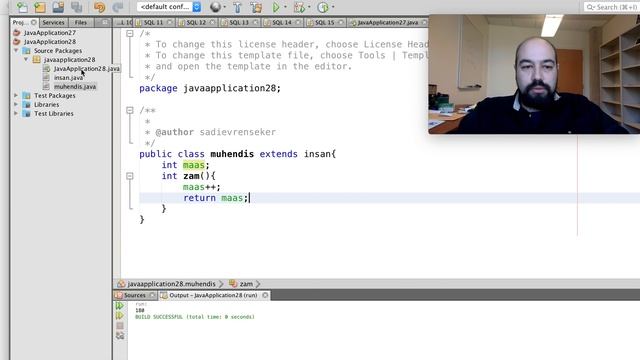The height and width of the screenshot is (360, 640).
Task: Open the Debug Project dropdown arrow
Action: 309,7
